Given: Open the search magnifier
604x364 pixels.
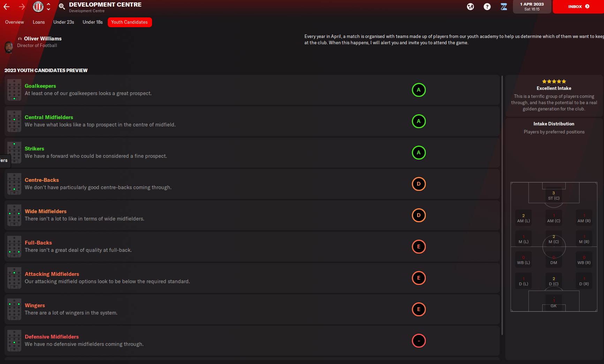Looking at the screenshot, I should click(62, 6).
